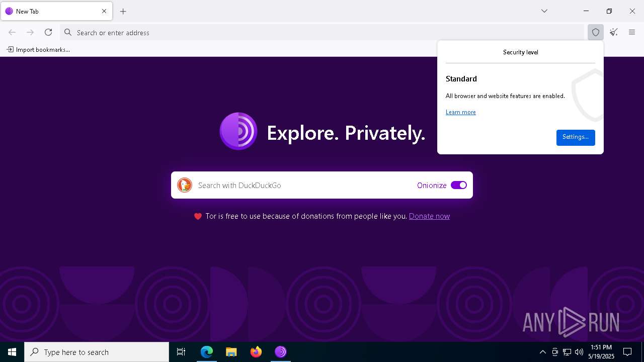Open Task View on the taskbar

(181, 352)
